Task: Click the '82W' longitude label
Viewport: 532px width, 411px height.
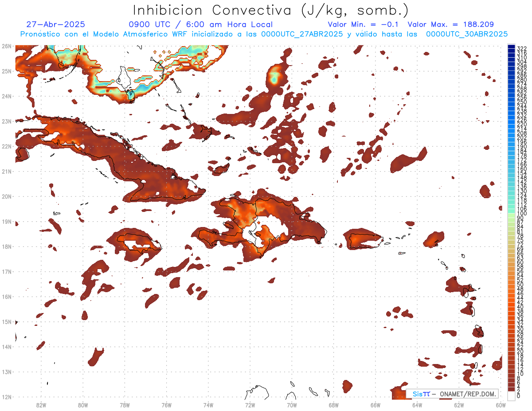Action: click(x=41, y=405)
